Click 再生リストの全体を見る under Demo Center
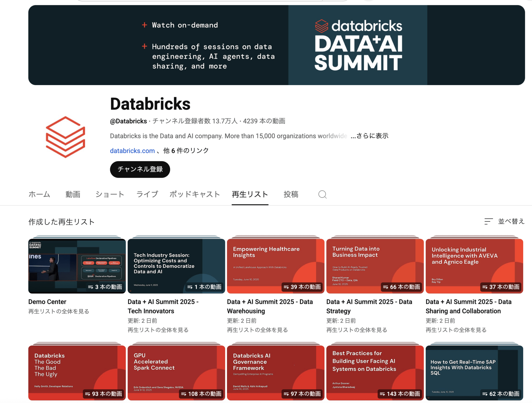Viewport: 532px width, 403px height. point(58,311)
